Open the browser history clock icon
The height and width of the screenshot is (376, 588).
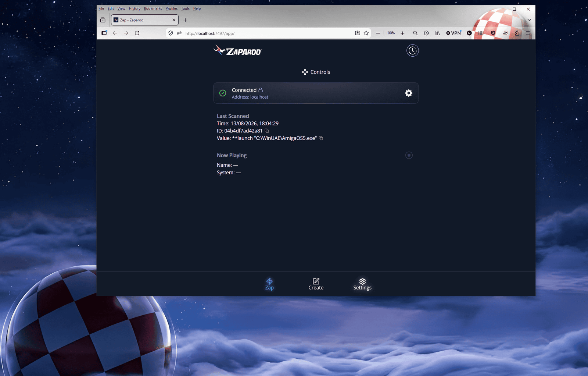[x=426, y=33]
